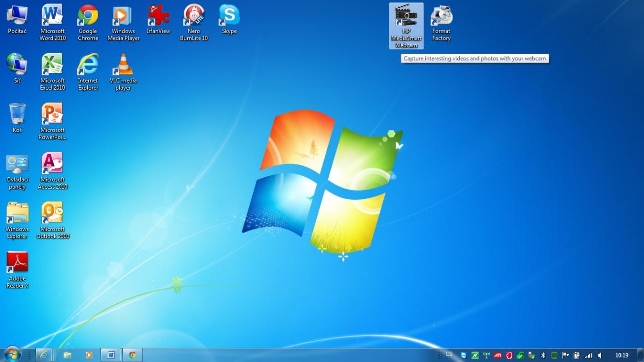
Task: Select the Microsoft PowerPoint desktop shortcut
Action: [x=53, y=122]
